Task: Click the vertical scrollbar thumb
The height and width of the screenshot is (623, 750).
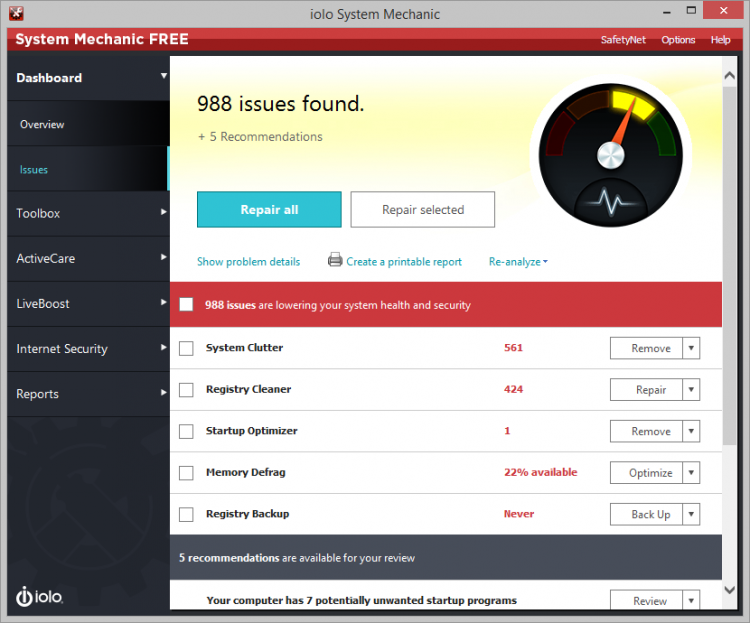Action: coord(729,266)
